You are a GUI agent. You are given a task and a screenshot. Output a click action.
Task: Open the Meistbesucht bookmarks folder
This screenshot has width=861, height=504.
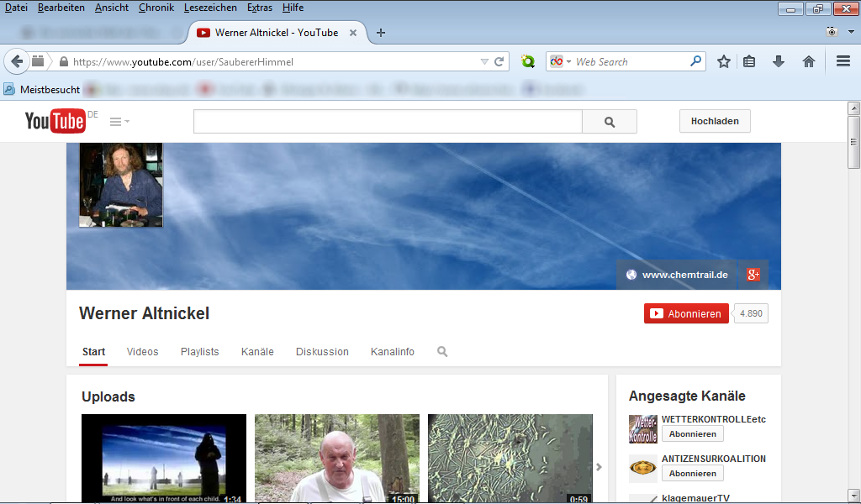[42, 89]
